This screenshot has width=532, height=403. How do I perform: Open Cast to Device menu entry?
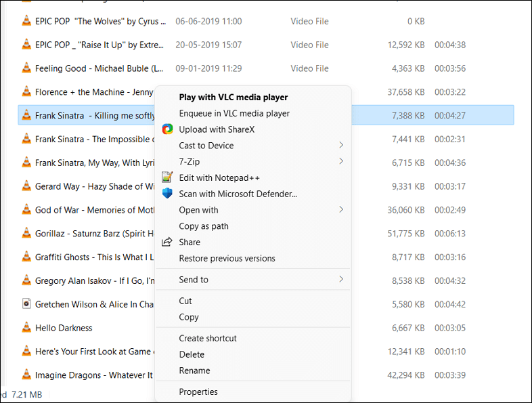point(252,146)
